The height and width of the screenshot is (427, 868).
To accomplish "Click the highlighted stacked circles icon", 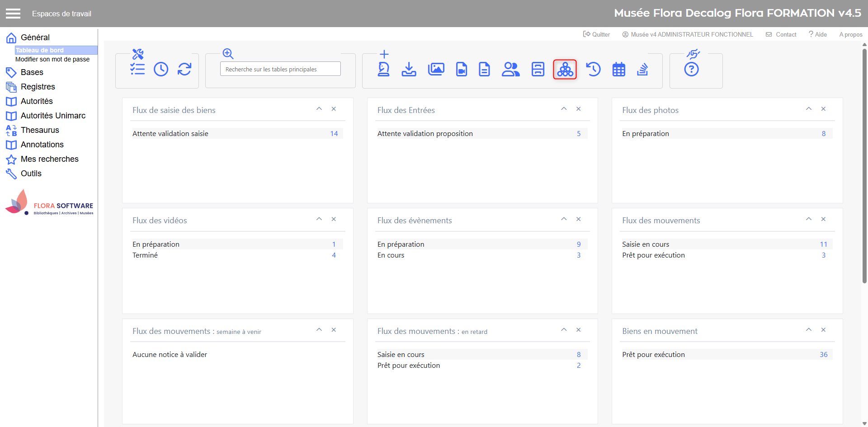I will [x=565, y=70].
